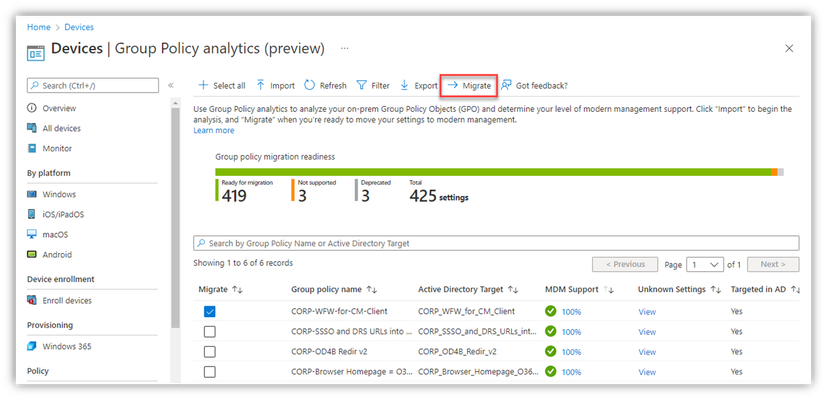Click the Filter funnel icon
The height and width of the screenshot is (400, 827).
tap(361, 85)
